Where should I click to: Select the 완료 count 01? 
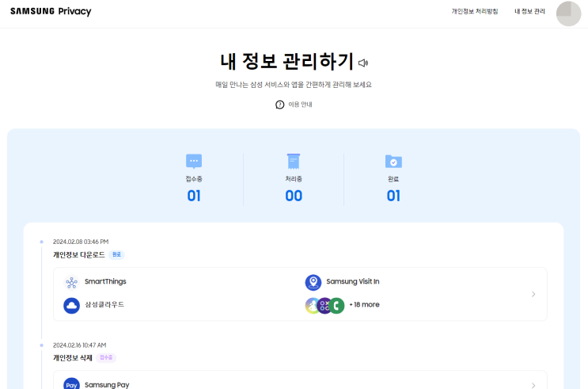point(393,196)
